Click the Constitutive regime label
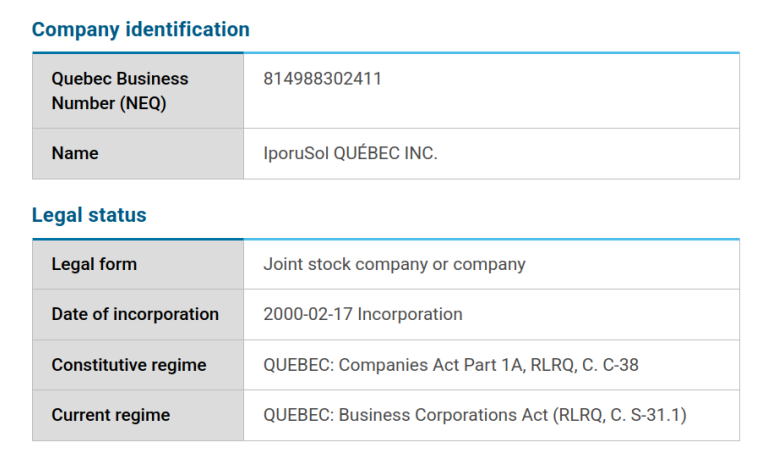This screenshot has width=766, height=466. (129, 365)
